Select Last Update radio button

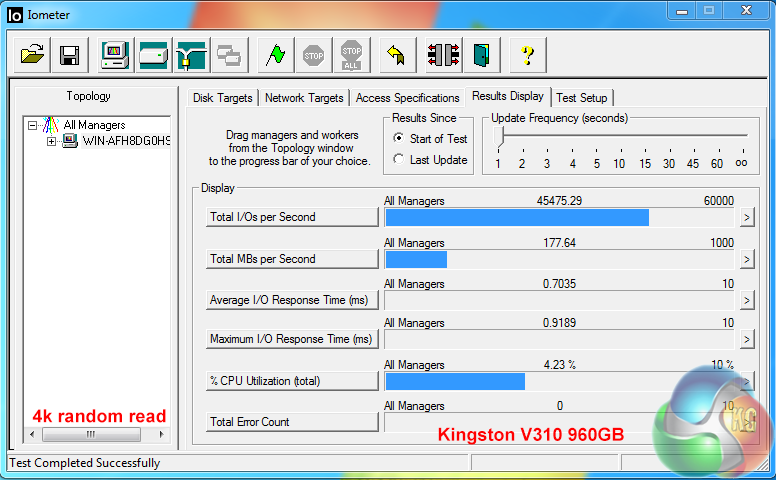pyautogui.click(x=398, y=159)
